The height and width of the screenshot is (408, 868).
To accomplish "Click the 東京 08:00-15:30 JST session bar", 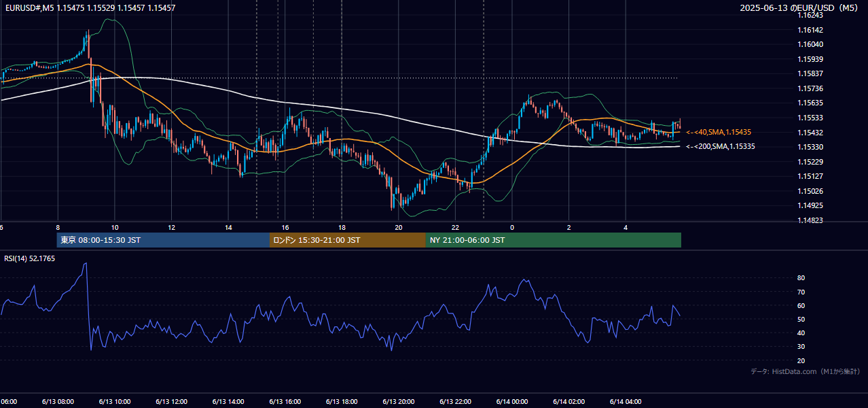I will (163, 240).
